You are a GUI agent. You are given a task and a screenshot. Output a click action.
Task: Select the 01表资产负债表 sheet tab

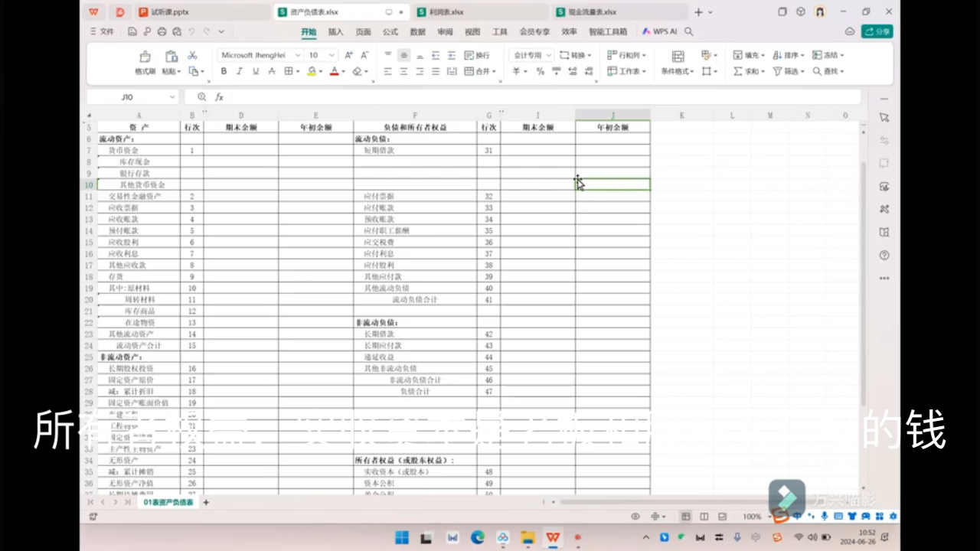(x=168, y=502)
